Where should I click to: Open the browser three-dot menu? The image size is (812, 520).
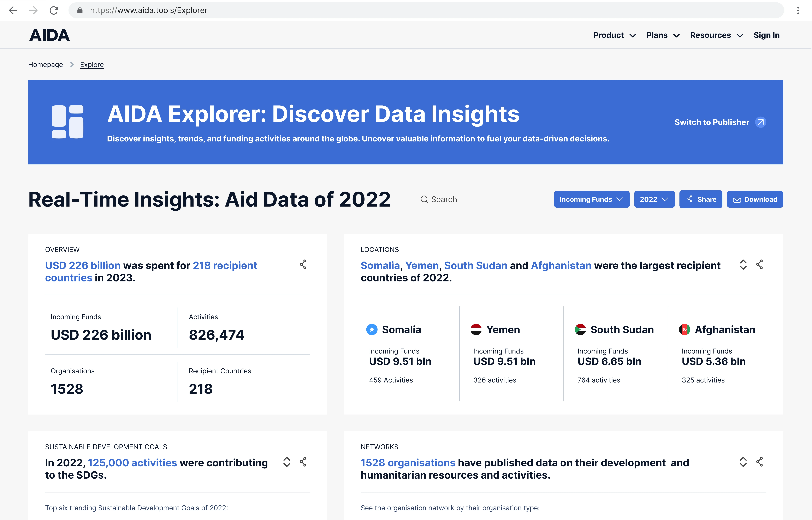coord(798,10)
